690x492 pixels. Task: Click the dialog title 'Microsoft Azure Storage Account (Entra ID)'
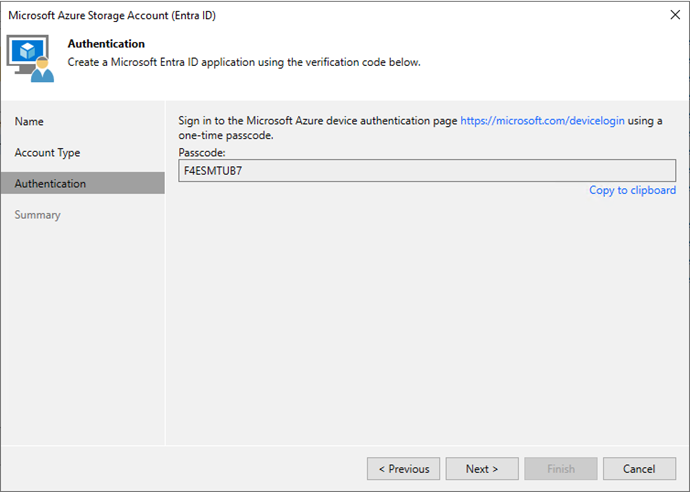pos(112,15)
